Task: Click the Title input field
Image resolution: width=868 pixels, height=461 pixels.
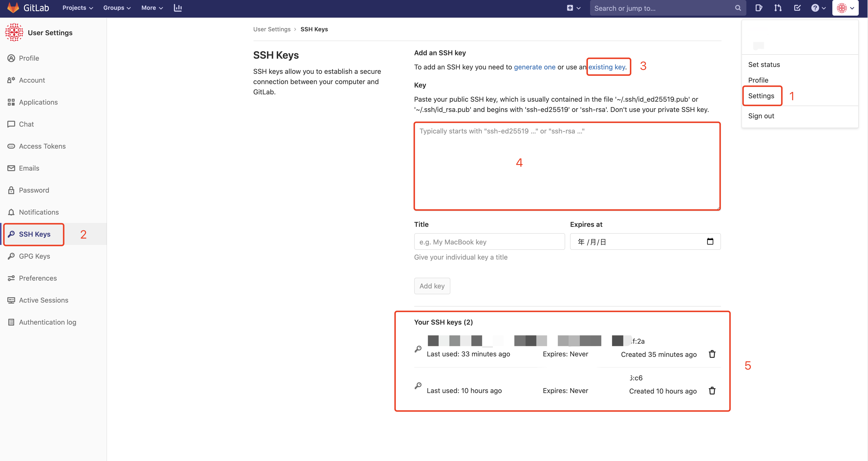Action: (x=489, y=241)
